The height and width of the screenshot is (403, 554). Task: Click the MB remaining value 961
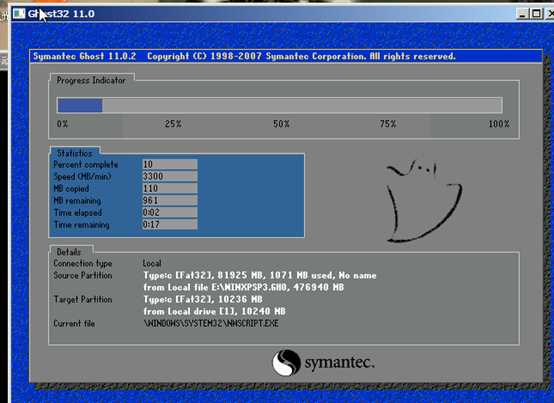click(x=170, y=200)
